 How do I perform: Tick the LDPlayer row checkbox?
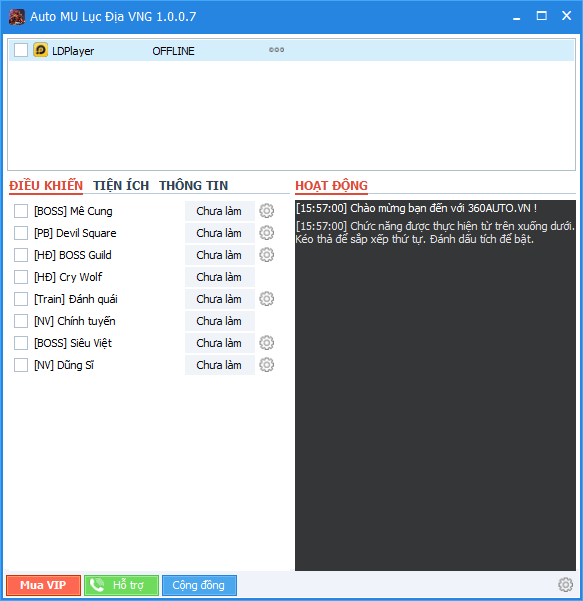[21, 50]
